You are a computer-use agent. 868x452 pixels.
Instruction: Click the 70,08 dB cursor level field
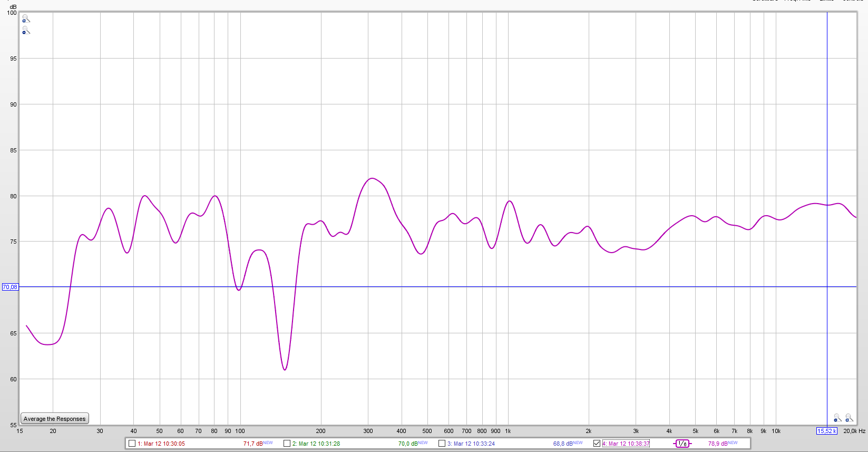tap(10, 287)
